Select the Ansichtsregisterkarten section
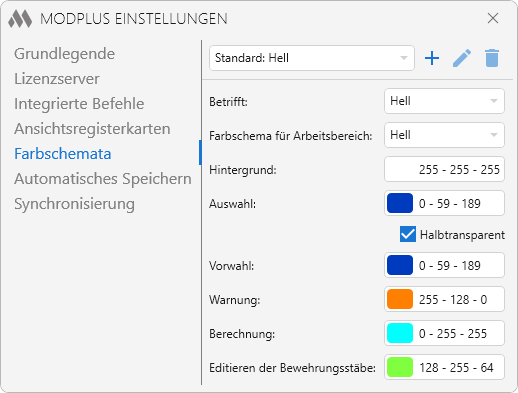Screen dimensions: 518x393 92,129
